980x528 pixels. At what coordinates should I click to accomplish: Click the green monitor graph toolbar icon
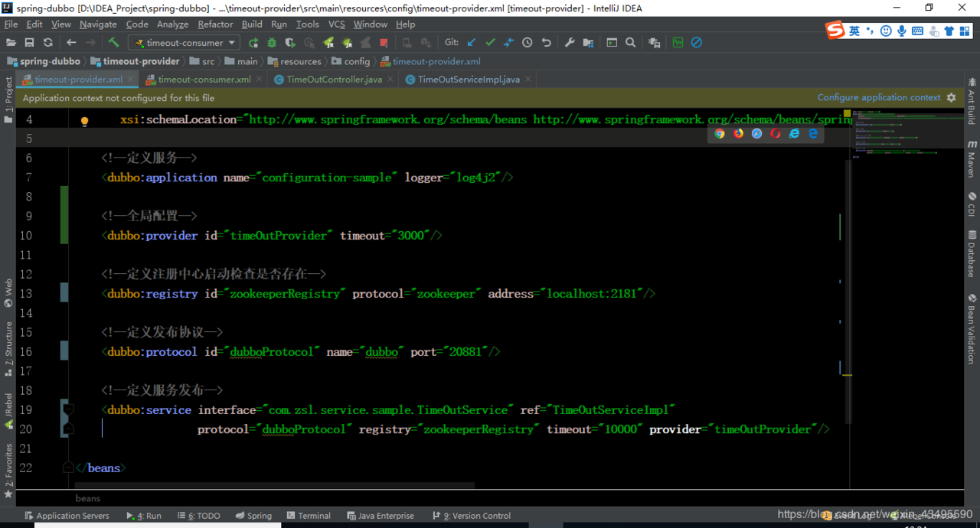678,43
